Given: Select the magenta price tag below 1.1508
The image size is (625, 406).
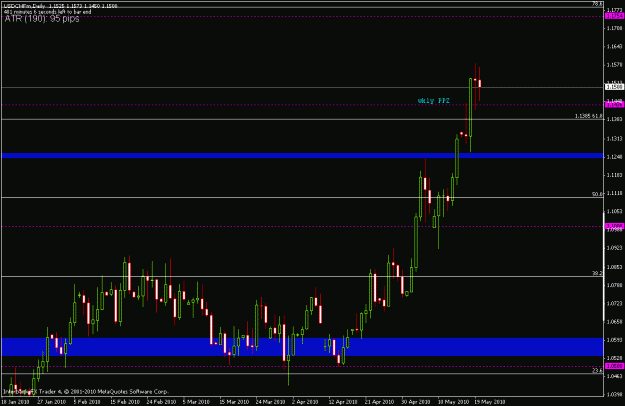Looking at the screenshot, I should (614, 104).
